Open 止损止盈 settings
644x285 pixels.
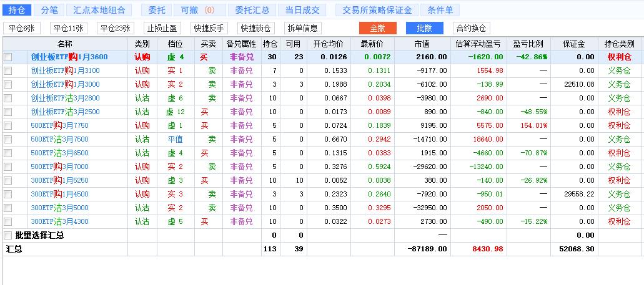pyautogui.click(x=162, y=28)
